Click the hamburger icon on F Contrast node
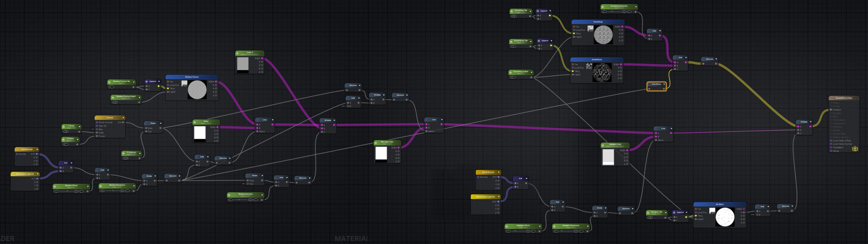The image size is (868, 244). coord(124,153)
